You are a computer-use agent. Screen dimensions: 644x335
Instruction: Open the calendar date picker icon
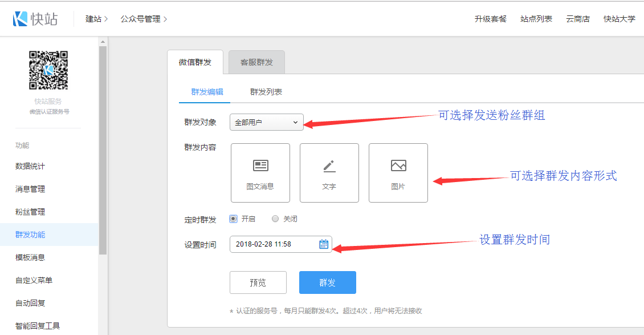(324, 244)
